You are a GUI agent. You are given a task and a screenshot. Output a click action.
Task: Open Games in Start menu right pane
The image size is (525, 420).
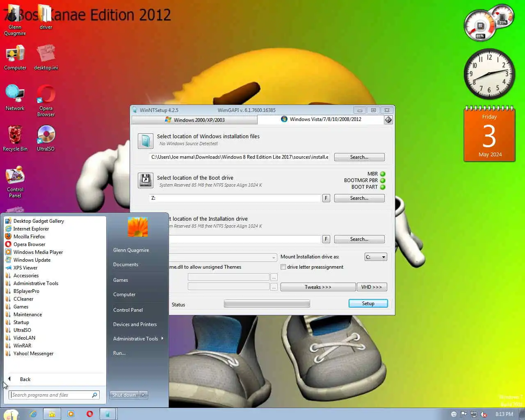(x=121, y=280)
